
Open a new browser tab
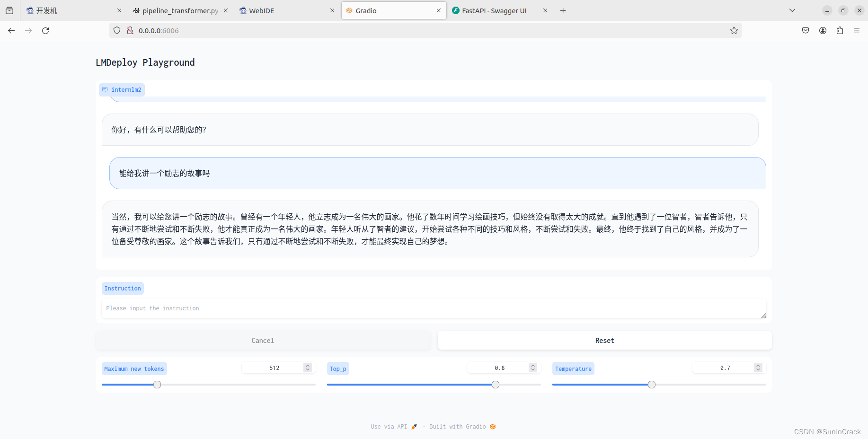coord(563,10)
